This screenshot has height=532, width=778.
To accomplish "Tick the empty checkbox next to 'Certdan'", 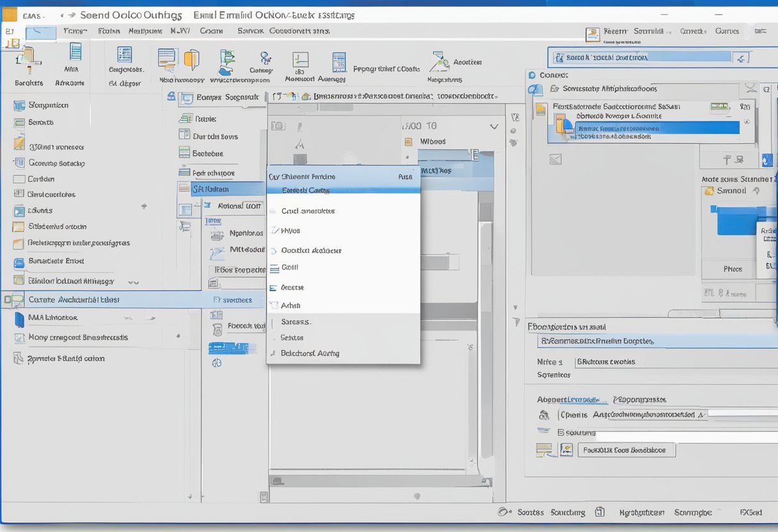I will [19, 180].
